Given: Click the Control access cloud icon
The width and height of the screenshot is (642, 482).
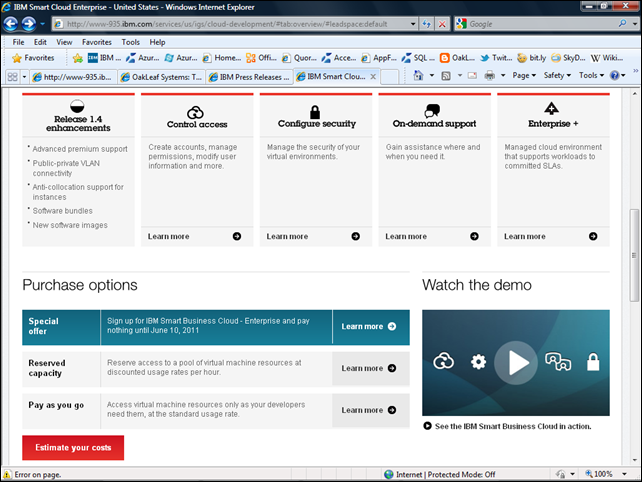Looking at the screenshot, I should (x=195, y=112).
